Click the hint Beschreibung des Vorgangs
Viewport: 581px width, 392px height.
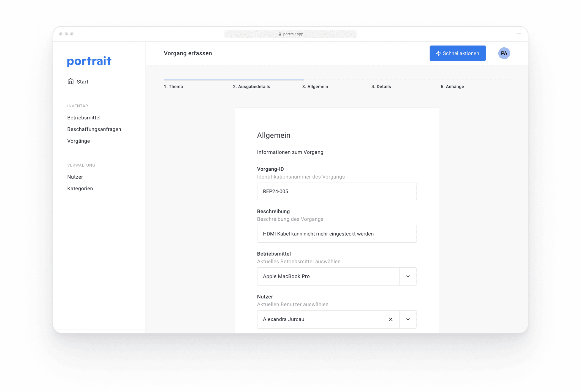pos(290,219)
